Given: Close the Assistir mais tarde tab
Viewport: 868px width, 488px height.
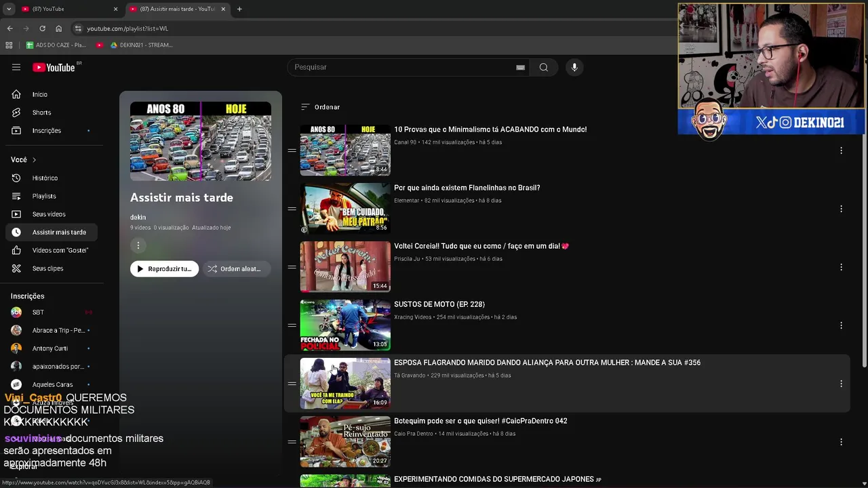Looking at the screenshot, I should point(223,9).
